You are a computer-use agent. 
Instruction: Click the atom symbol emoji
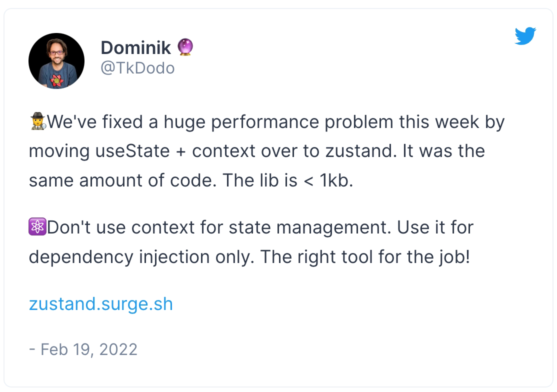pos(37,227)
